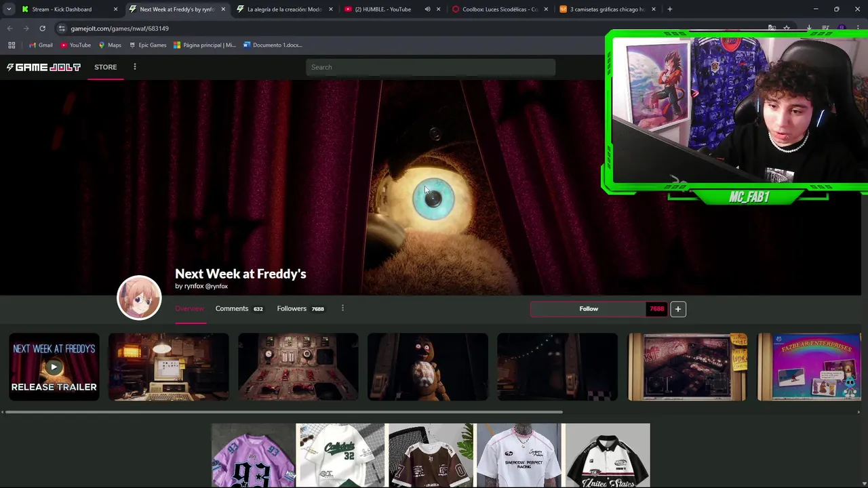Viewport: 868px width, 488px height.
Task: Click the Game Jolt search field
Action: [x=431, y=67]
